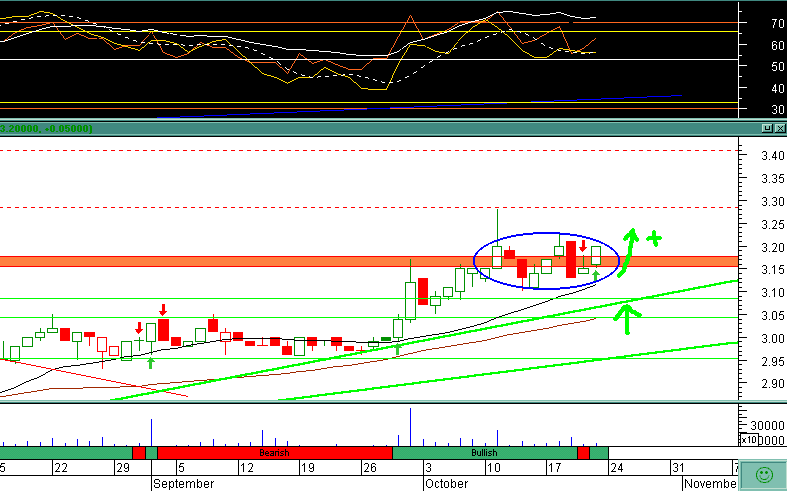Close the price chart inner window
The image size is (787, 491).
pyautogui.click(x=780, y=129)
